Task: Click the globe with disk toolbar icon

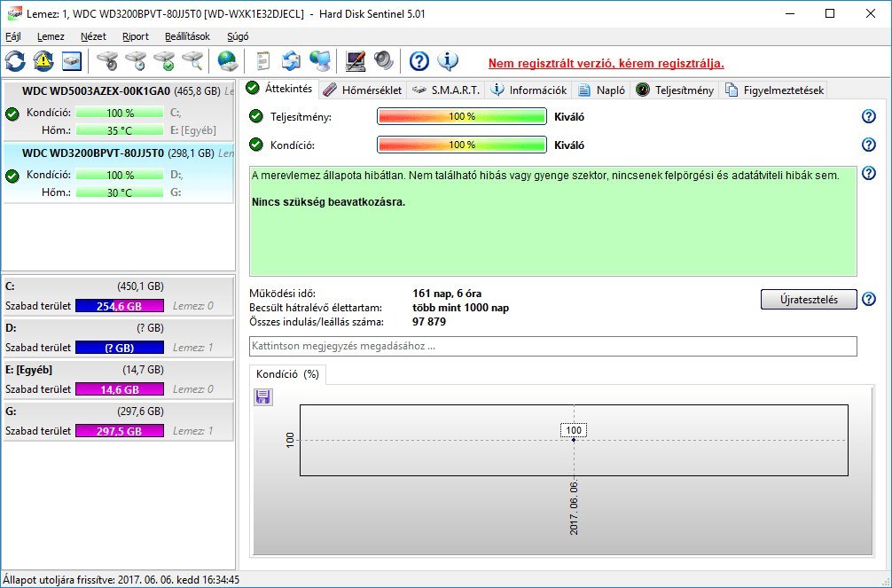Action: (228, 61)
